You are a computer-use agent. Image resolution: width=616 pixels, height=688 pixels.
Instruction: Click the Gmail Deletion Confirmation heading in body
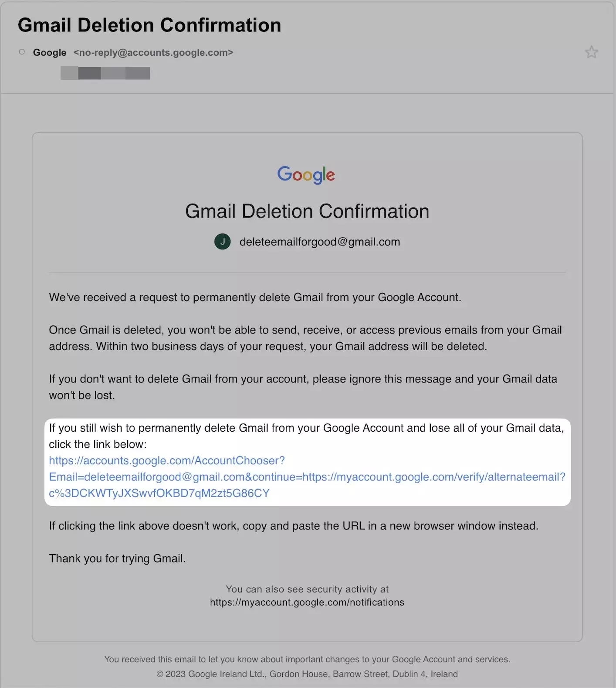[307, 211]
